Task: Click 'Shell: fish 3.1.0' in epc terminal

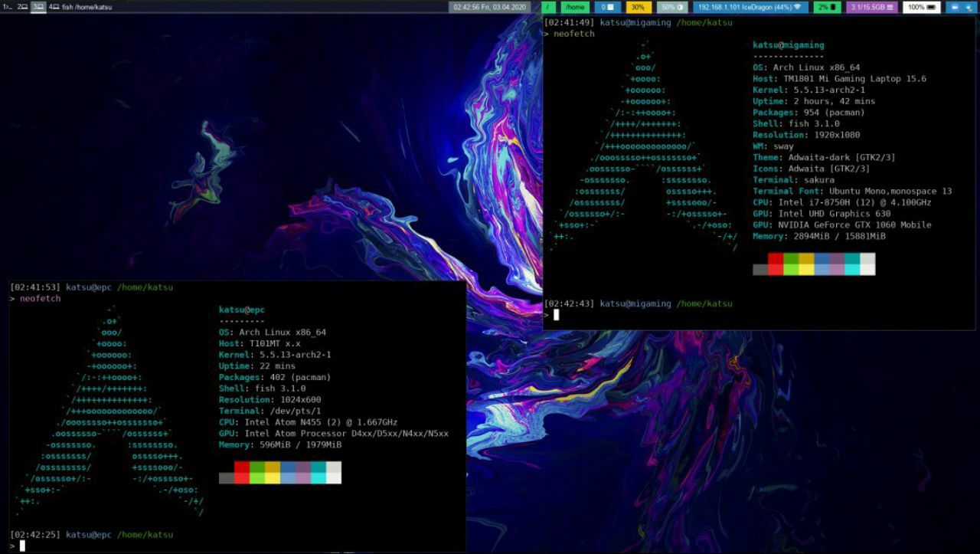Action: click(x=261, y=388)
